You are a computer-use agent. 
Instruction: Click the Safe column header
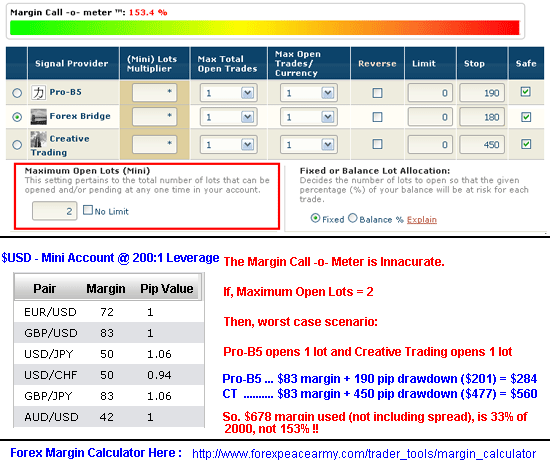pyautogui.click(x=526, y=63)
